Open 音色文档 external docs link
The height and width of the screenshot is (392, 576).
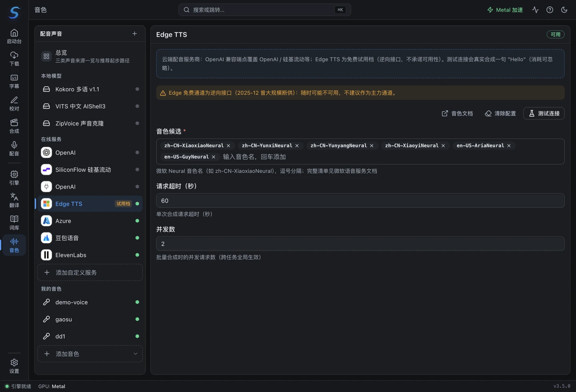(x=457, y=113)
